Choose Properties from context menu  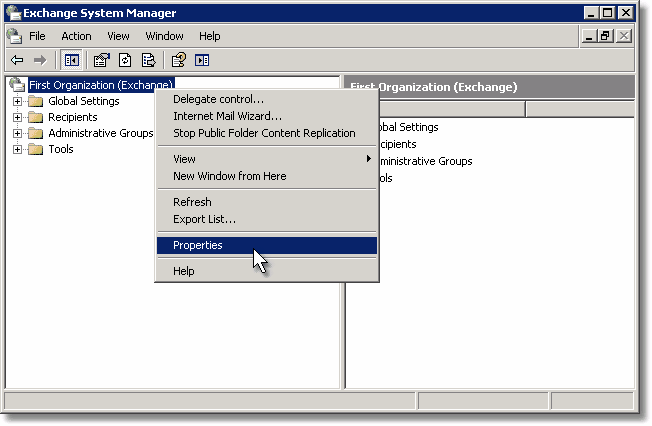click(267, 245)
